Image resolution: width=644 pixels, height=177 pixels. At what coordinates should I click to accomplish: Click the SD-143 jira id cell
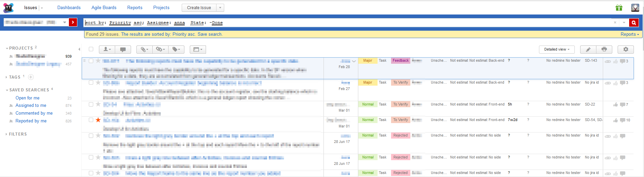591,61
